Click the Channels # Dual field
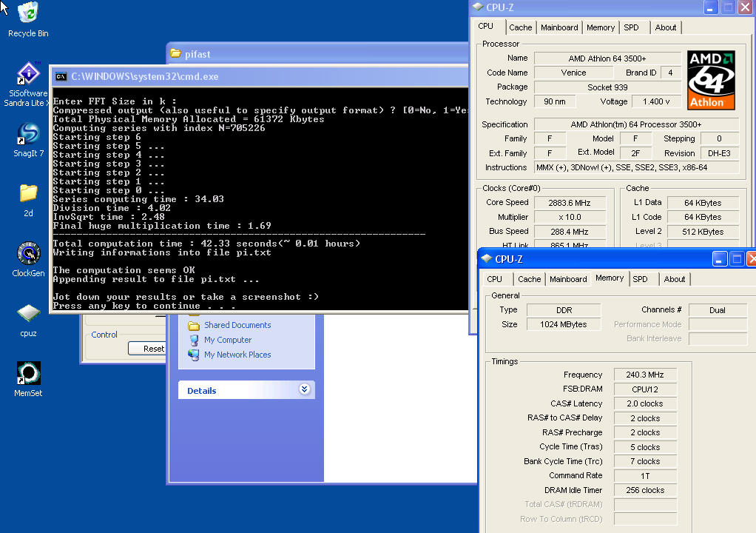This screenshot has height=533, width=756. [x=718, y=310]
